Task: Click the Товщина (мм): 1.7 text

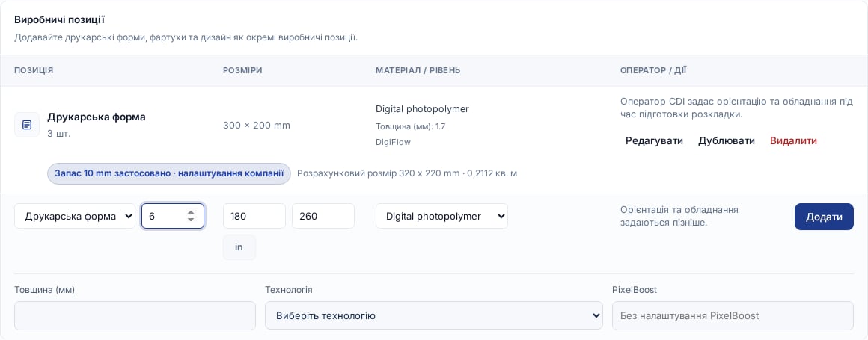Action: [411, 126]
